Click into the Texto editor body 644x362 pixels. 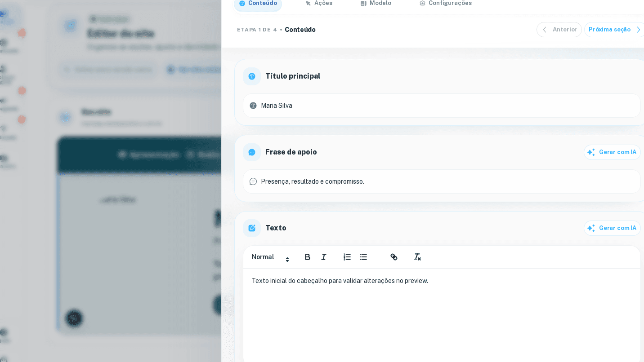tap(442, 314)
